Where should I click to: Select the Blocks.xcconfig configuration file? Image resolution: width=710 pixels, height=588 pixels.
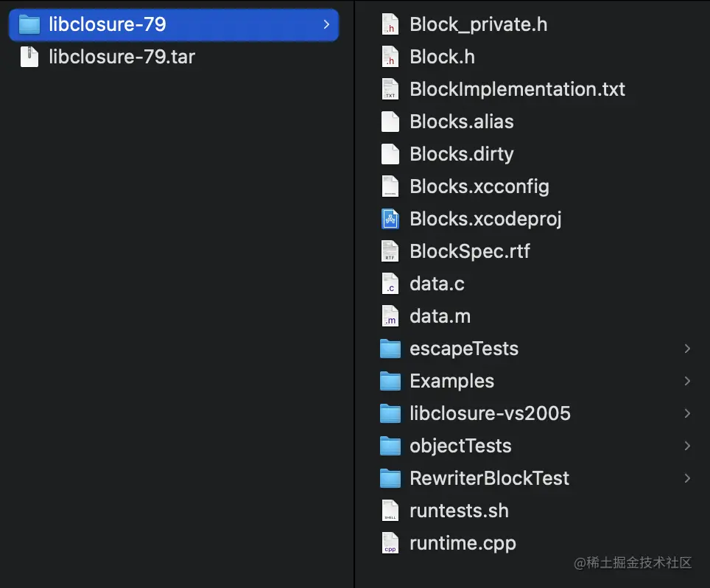click(479, 186)
